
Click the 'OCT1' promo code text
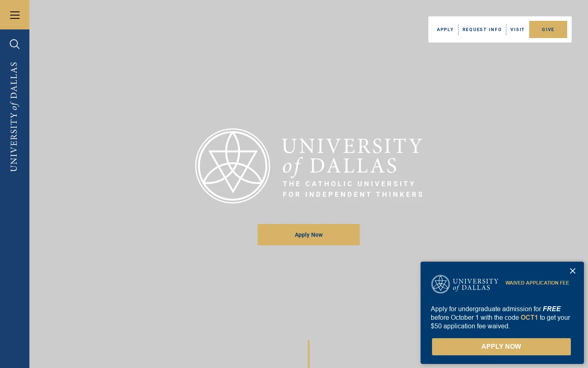click(529, 318)
